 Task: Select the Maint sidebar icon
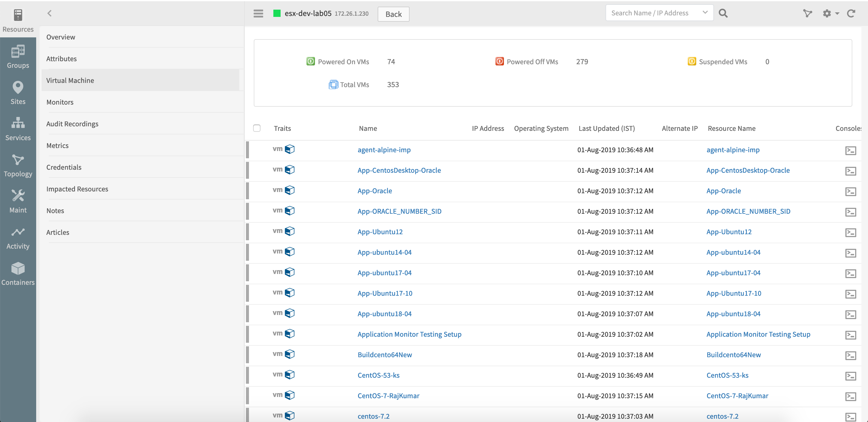pyautogui.click(x=18, y=201)
